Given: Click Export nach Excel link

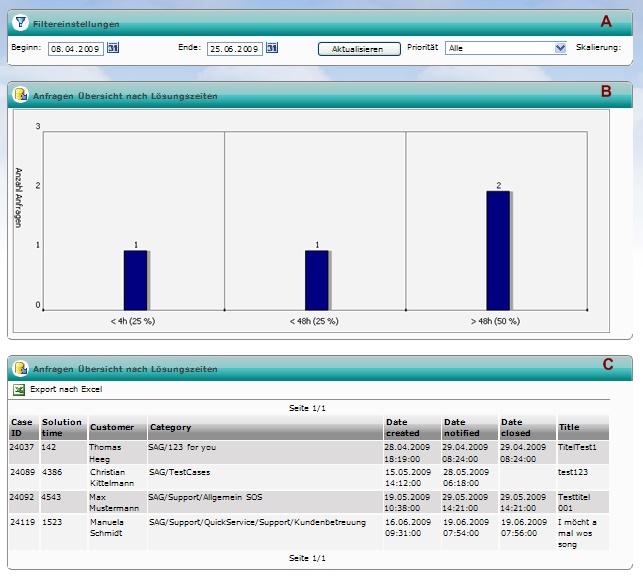Looking at the screenshot, I should [65, 389].
